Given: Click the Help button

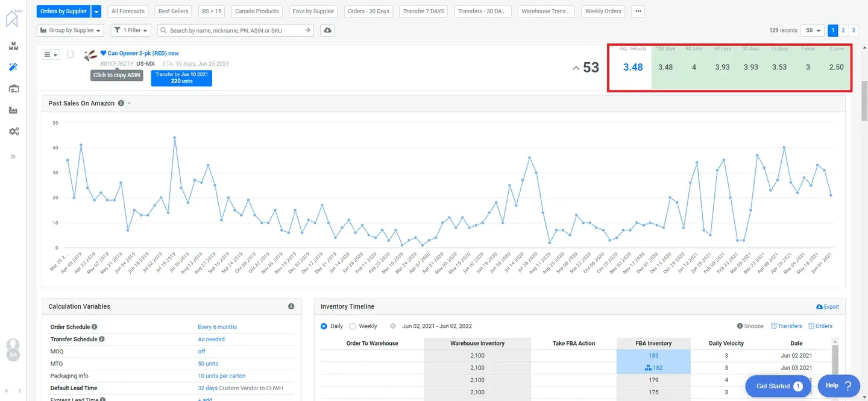Looking at the screenshot, I should pos(838,385).
